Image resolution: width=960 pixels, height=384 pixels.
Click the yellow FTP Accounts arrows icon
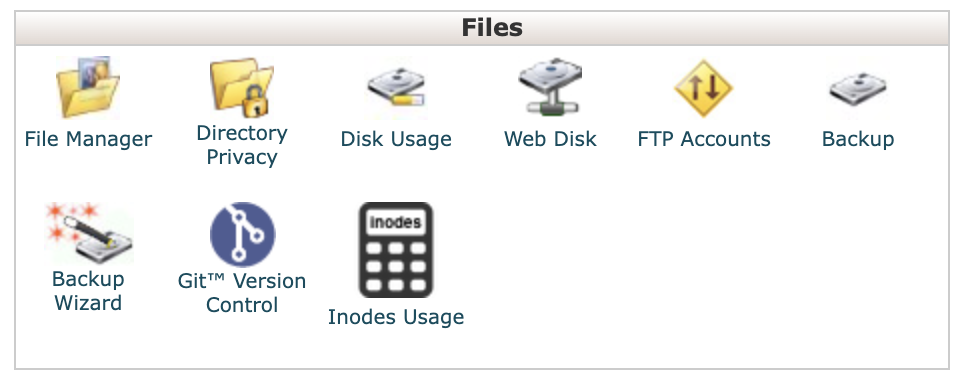704,88
